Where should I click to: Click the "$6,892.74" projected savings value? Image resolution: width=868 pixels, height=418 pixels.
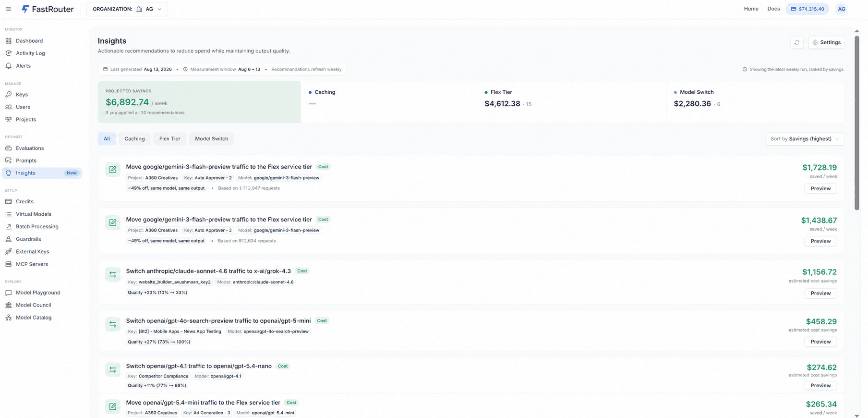[x=127, y=102]
